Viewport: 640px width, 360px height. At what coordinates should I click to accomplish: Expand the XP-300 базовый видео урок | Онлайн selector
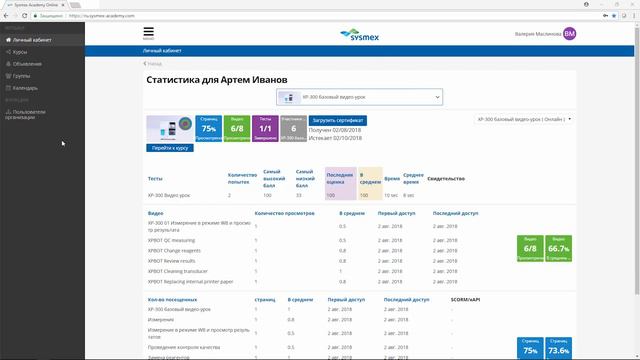point(524,119)
